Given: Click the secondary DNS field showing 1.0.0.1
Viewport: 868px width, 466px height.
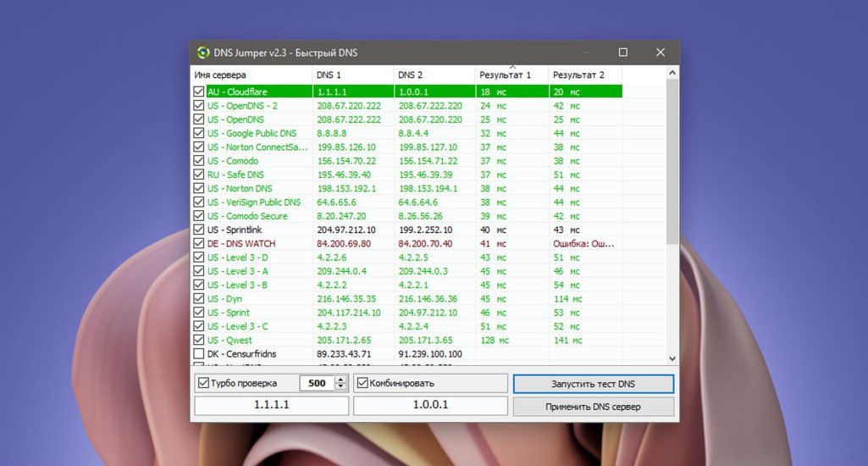Looking at the screenshot, I should pos(431,405).
